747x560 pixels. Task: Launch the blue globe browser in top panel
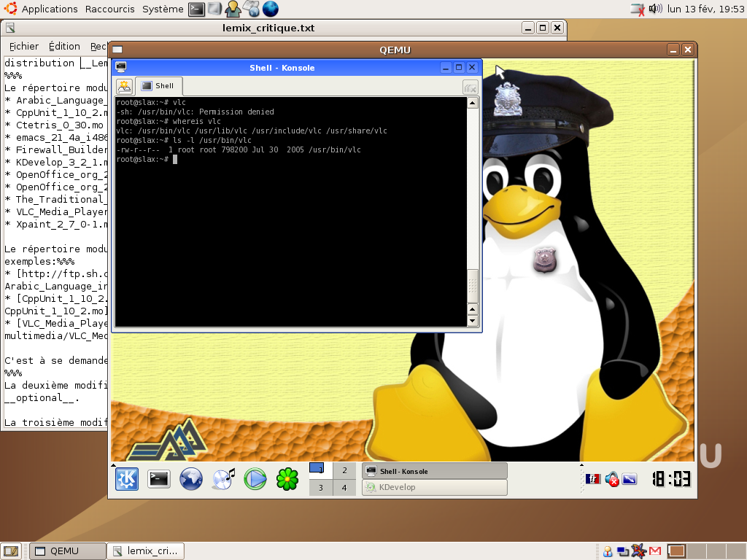click(270, 9)
